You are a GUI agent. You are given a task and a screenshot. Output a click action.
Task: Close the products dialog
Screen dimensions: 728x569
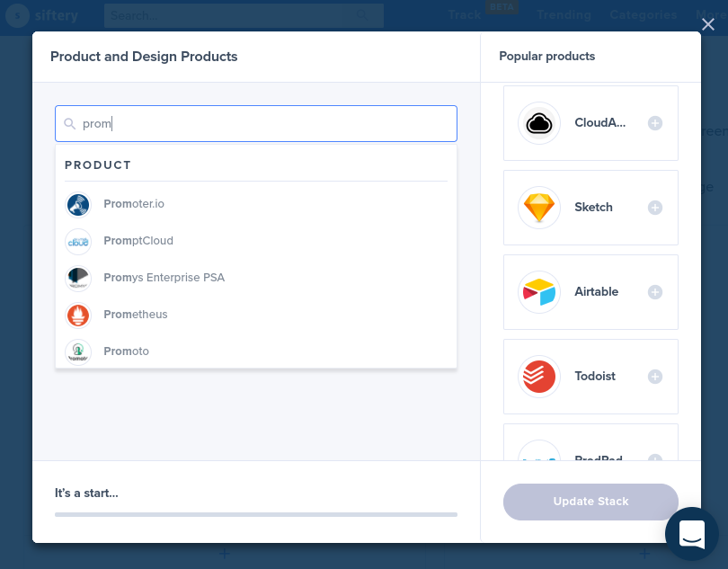tap(708, 24)
